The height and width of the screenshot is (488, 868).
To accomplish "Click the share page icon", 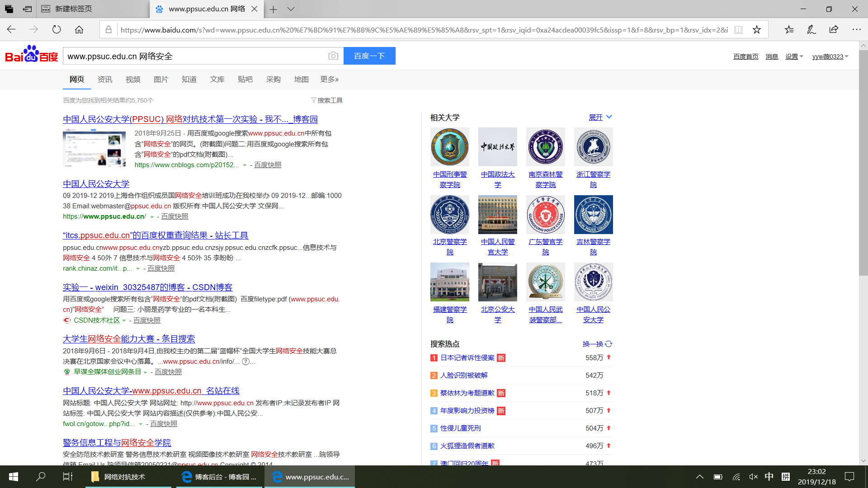I will click(x=834, y=30).
